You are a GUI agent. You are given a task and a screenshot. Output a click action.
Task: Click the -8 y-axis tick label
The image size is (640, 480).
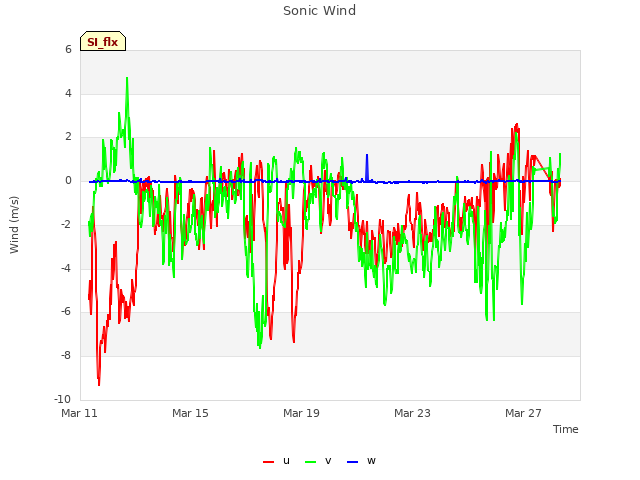67,355
